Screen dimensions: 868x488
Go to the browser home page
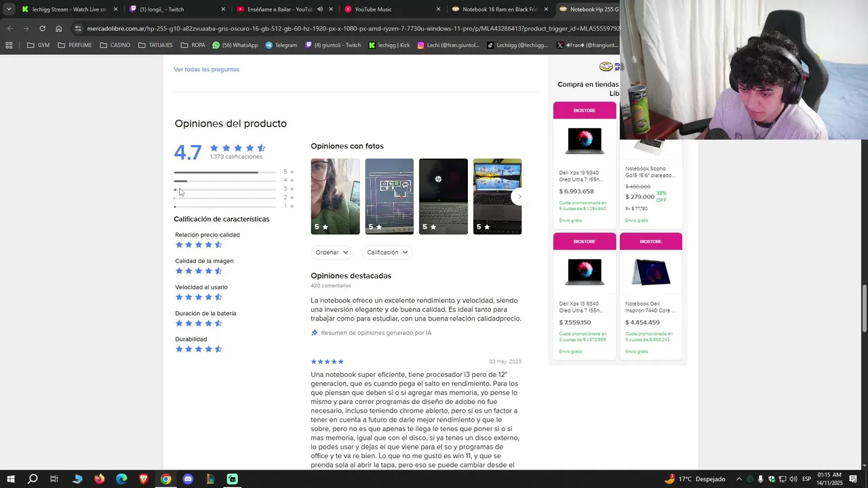[x=58, y=28]
